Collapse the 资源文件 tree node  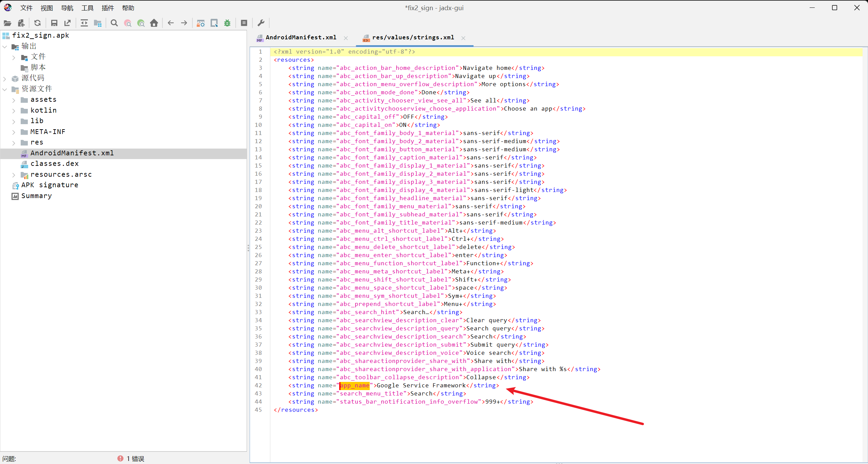pos(5,90)
